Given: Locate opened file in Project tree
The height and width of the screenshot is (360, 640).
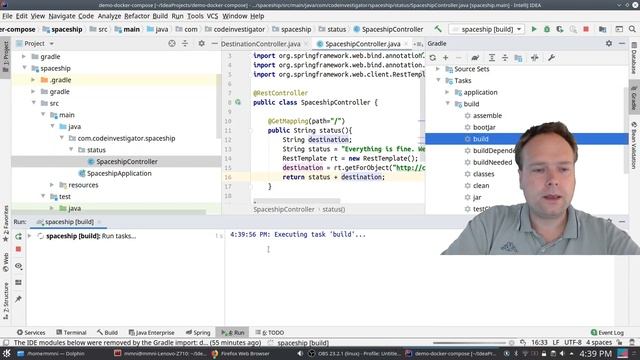Looking at the screenshot, I should click(x=172, y=43).
